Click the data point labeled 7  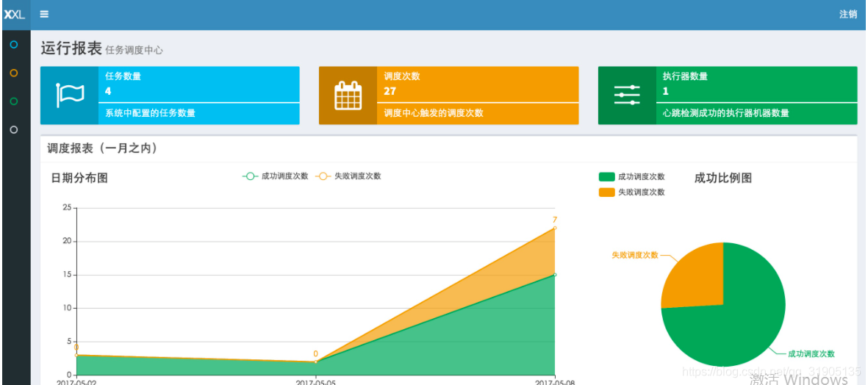[555, 228]
